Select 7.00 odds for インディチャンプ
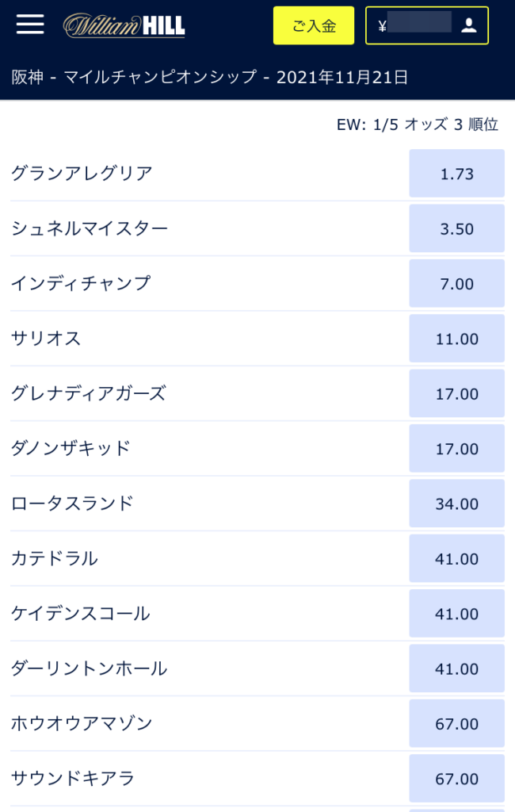The width and height of the screenshot is (515, 812). click(456, 283)
